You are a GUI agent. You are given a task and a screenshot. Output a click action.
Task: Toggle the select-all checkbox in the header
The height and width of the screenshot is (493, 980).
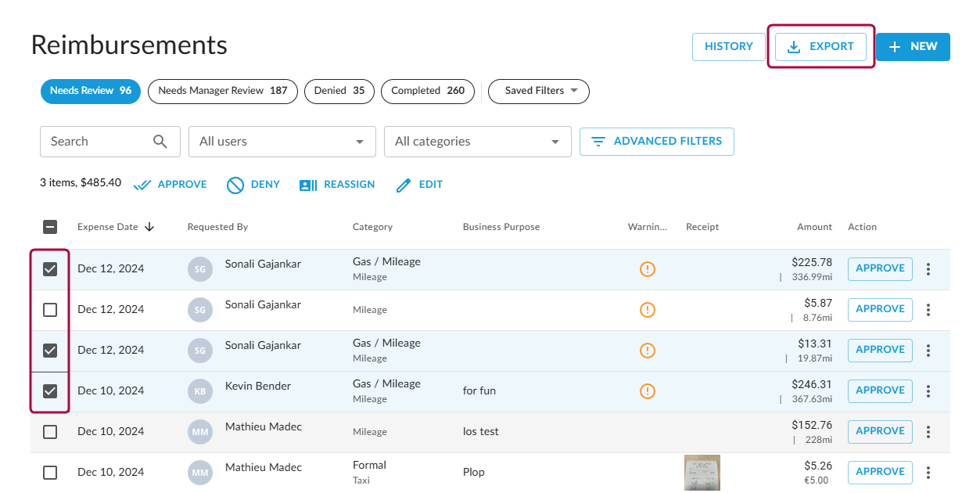[x=50, y=227]
